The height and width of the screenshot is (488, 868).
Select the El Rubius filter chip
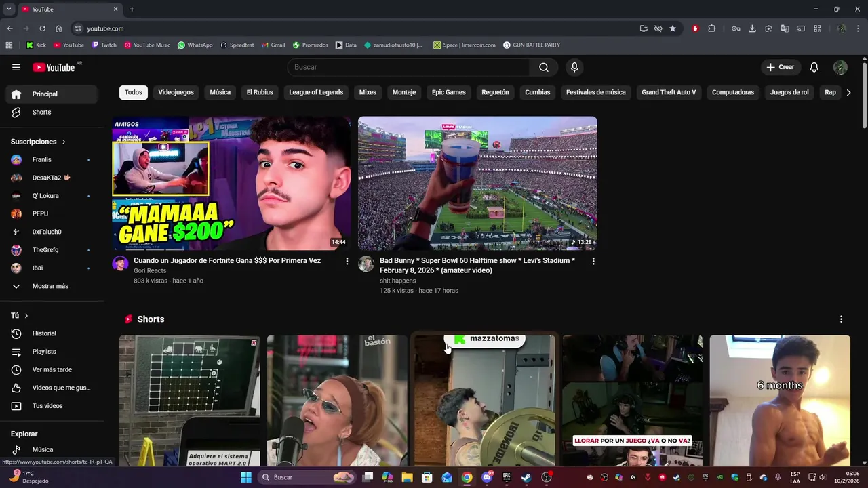(x=260, y=92)
